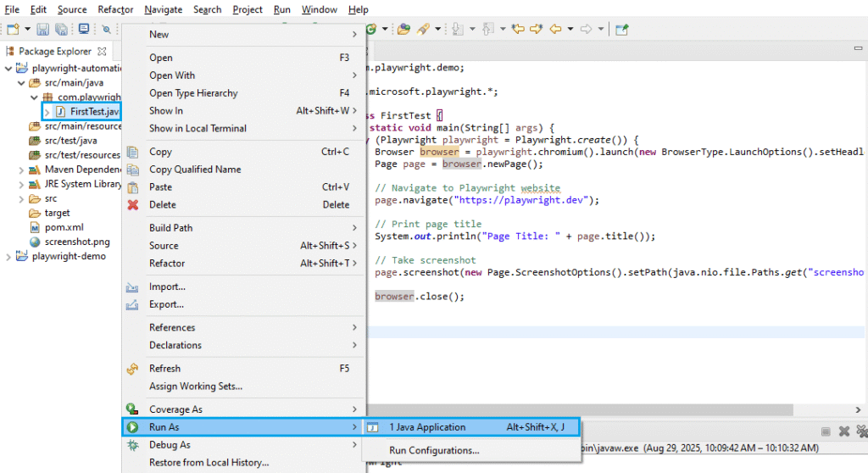
Task: Click Paste in the context menu
Action: 243,187
